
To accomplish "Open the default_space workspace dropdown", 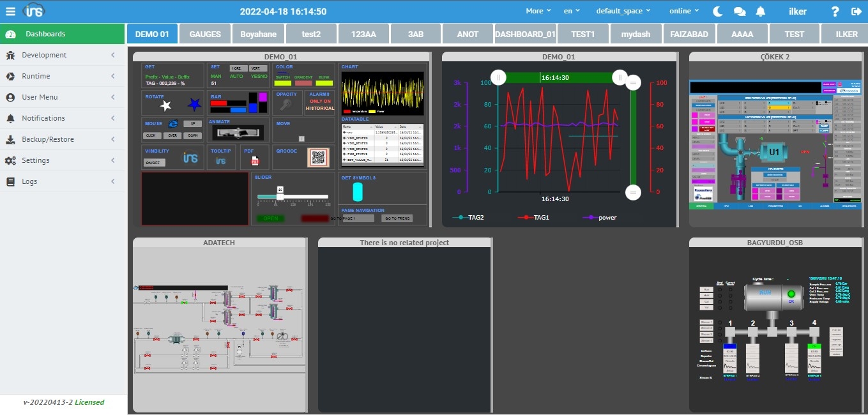I will pyautogui.click(x=623, y=11).
